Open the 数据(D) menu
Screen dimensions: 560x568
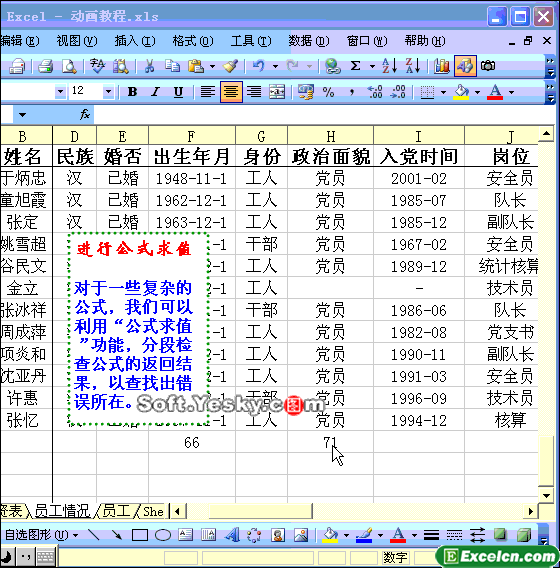click(x=309, y=41)
